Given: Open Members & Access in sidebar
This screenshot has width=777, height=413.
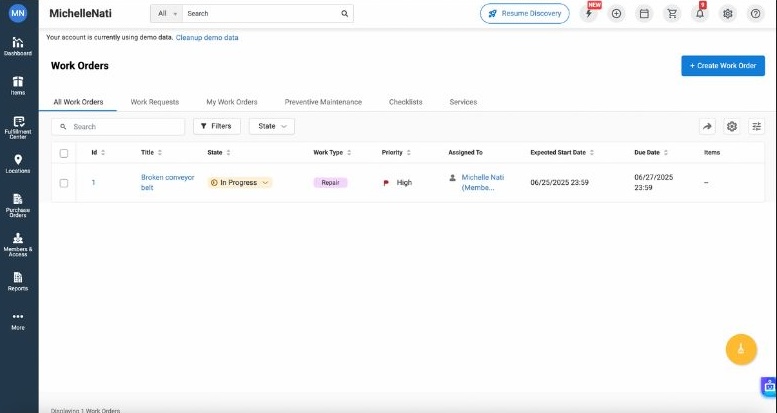Looking at the screenshot, I should point(18,245).
